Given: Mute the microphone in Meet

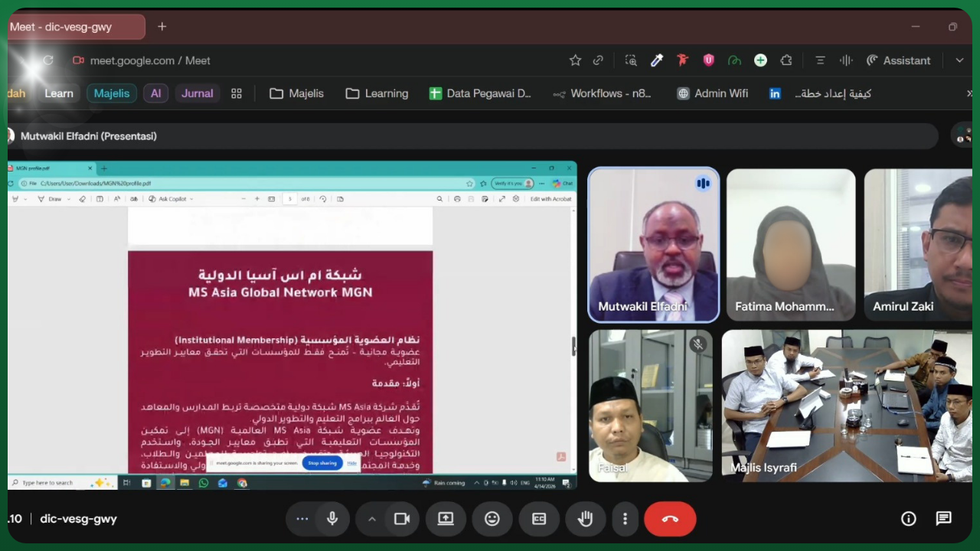Looking at the screenshot, I should click(332, 519).
